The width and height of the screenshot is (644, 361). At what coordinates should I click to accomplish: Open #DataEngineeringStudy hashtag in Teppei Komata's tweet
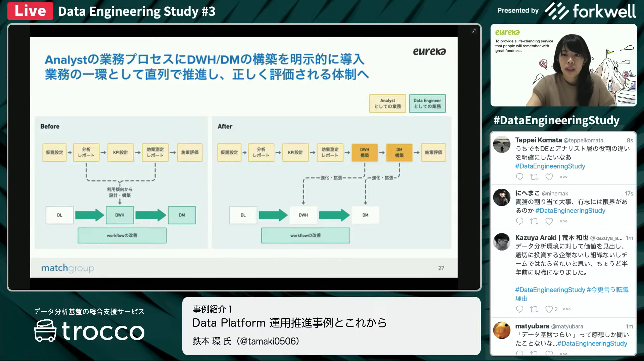click(x=550, y=166)
